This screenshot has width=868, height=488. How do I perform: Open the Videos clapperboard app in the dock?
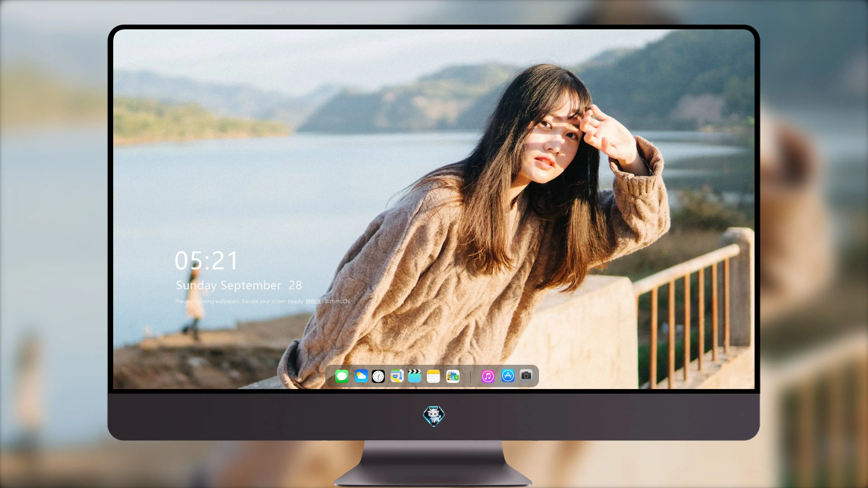pyautogui.click(x=415, y=376)
